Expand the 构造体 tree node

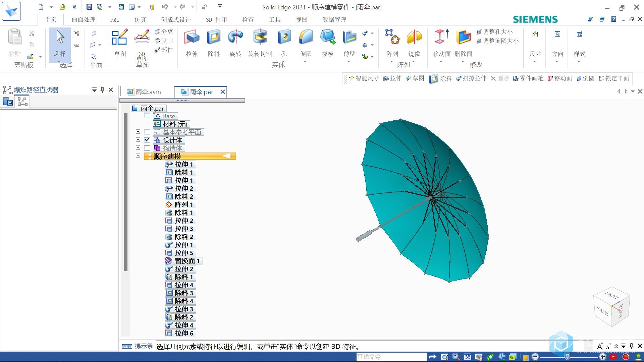pos(138,148)
